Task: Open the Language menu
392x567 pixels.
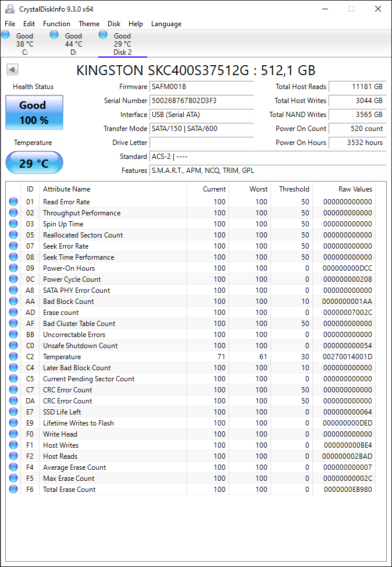Action: pyautogui.click(x=166, y=24)
